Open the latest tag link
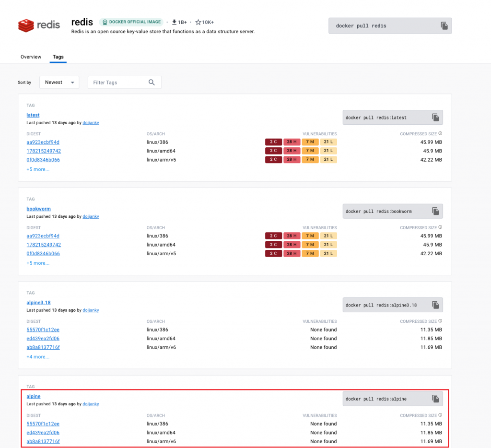The width and height of the screenshot is (491, 448). (x=33, y=115)
